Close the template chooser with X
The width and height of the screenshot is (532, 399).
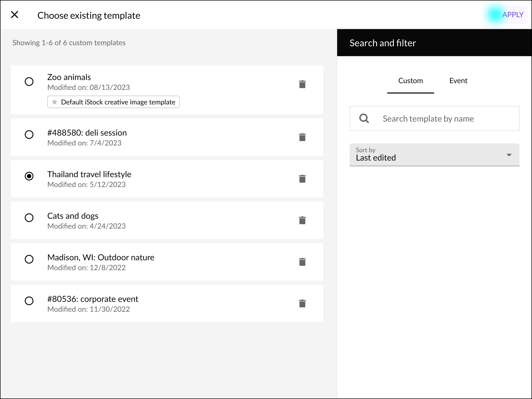15,15
